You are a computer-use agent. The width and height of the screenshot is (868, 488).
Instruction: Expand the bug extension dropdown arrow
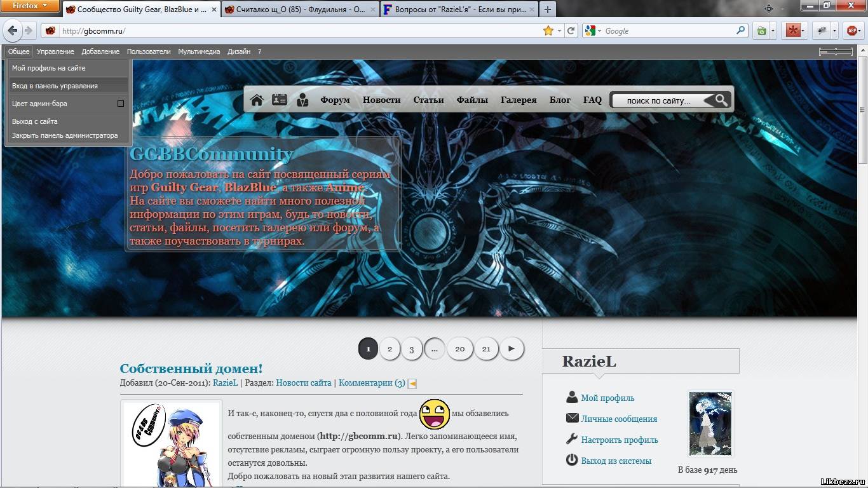(834, 30)
